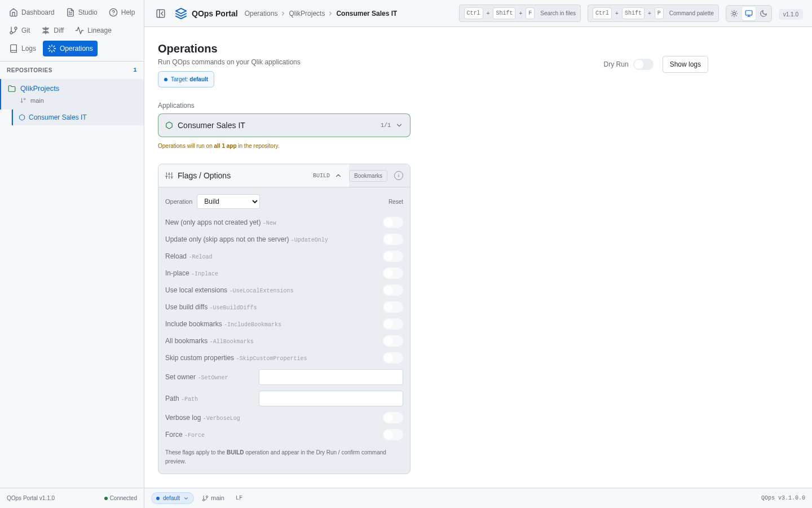Open info icon beside Bookmarks

coord(399,176)
